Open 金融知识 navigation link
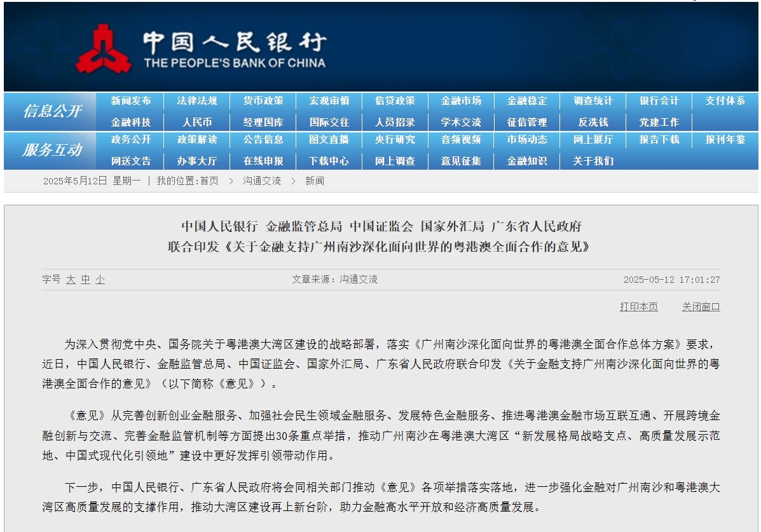The width and height of the screenshot is (761, 532). pos(527,161)
